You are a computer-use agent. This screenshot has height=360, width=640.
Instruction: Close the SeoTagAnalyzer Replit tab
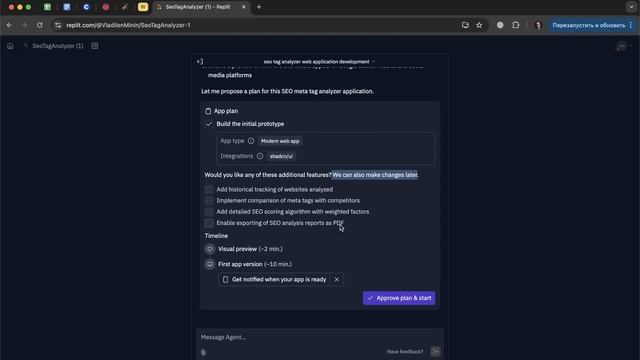(244, 7)
